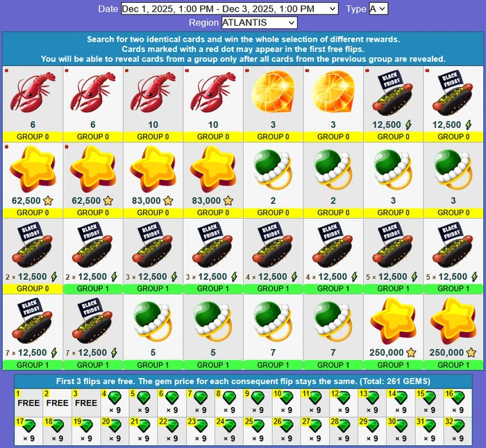
Task: Click 3 × 12,500 card beside the 4 × 12,500 card
Action: pyautogui.click(x=213, y=256)
